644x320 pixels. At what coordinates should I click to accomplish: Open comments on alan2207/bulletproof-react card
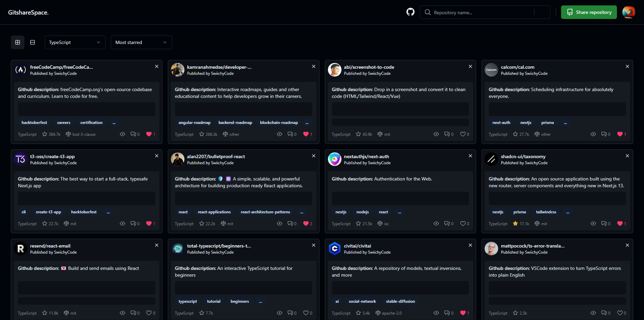click(290, 223)
